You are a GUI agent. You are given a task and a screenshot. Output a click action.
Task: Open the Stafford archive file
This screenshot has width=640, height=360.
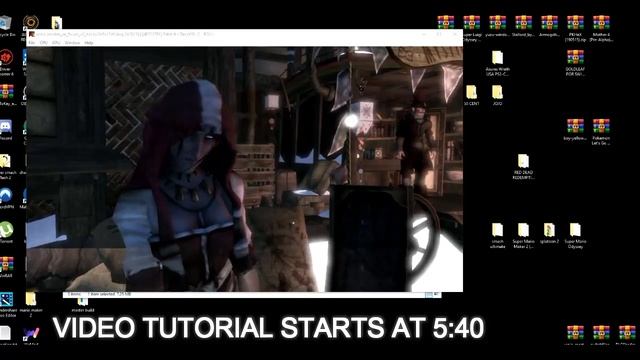(x=523, y=26)
